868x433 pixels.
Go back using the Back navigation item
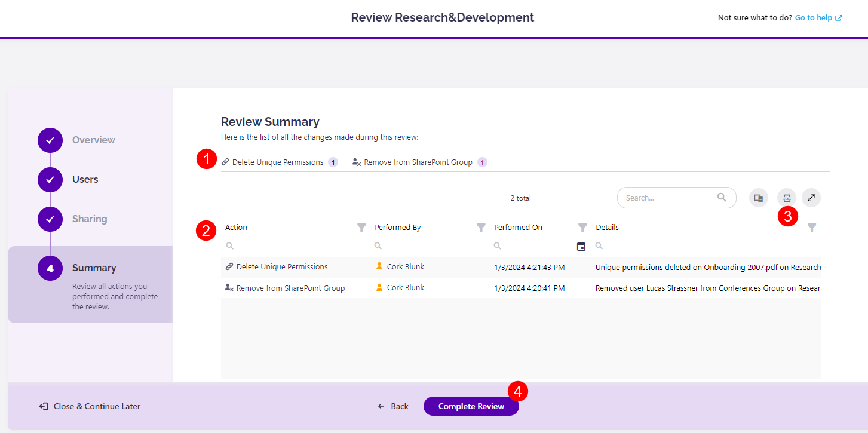coord(392,406)
